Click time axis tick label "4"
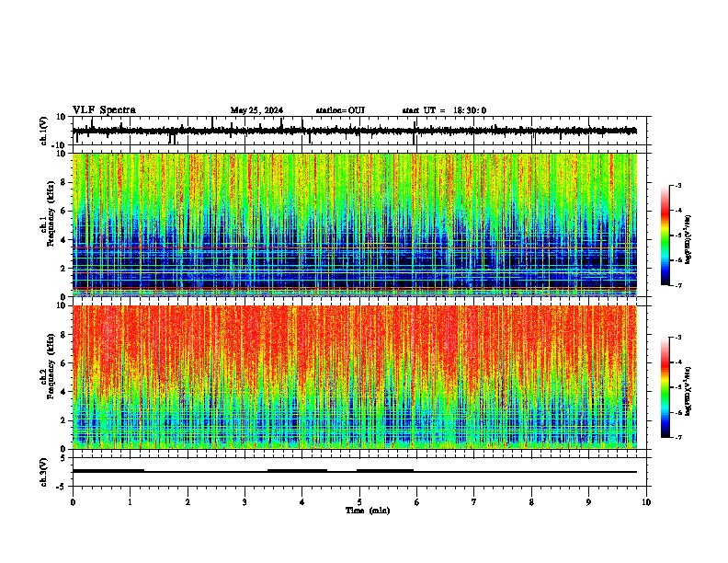This screenshot has width=728, height=563. click(301, 502)
